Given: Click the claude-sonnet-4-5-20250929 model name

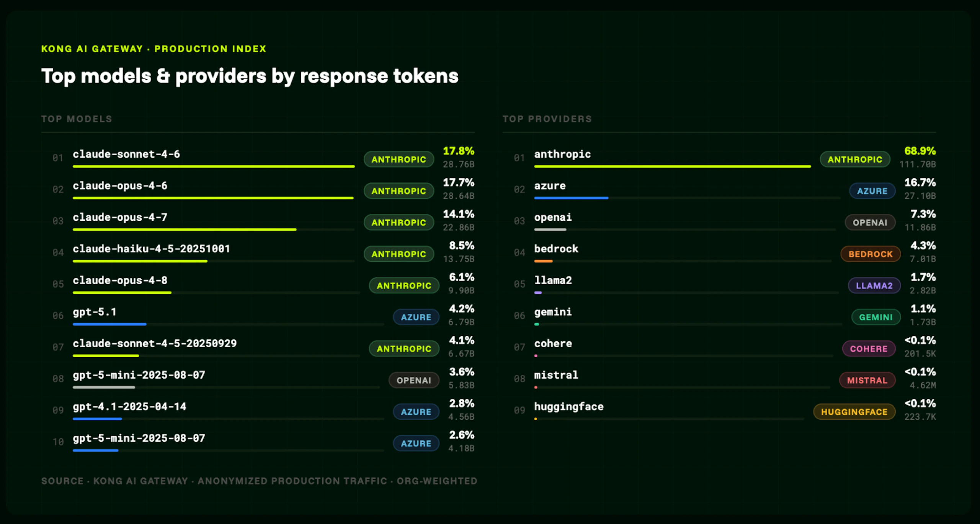Looking at the screenshot, I should pos(155,343).
